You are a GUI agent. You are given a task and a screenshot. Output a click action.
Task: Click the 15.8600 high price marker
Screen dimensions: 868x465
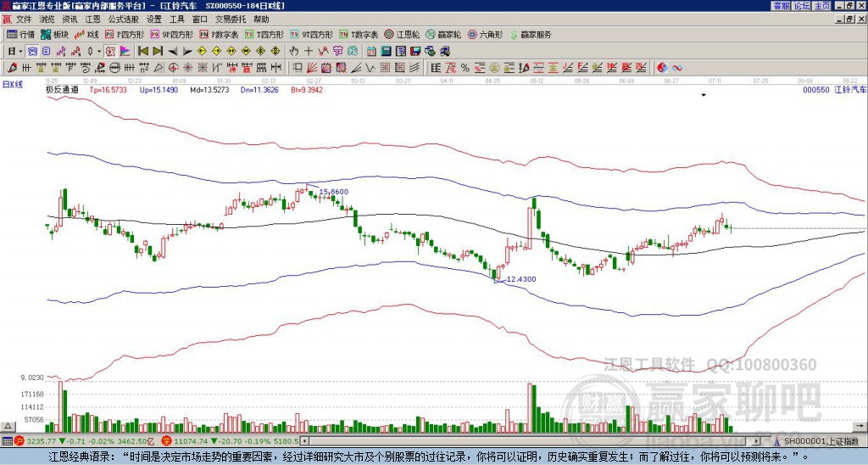coord(334,192)
